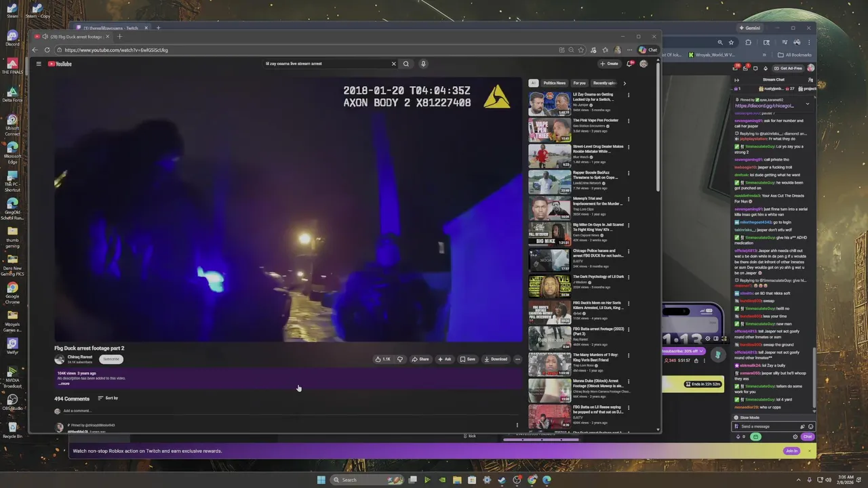The width and height of the screenshot is (868, 488).
Task: Click the YouTube search magnifier button
Action: pyautogui.click(x=406, y=64)
